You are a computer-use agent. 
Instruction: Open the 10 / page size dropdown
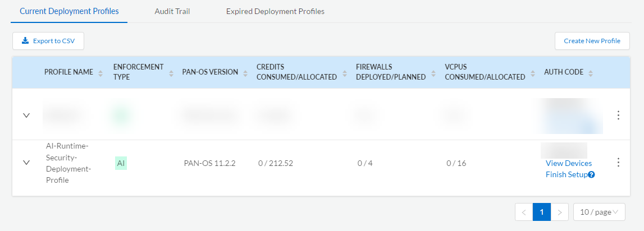click(x=599, y=212)
